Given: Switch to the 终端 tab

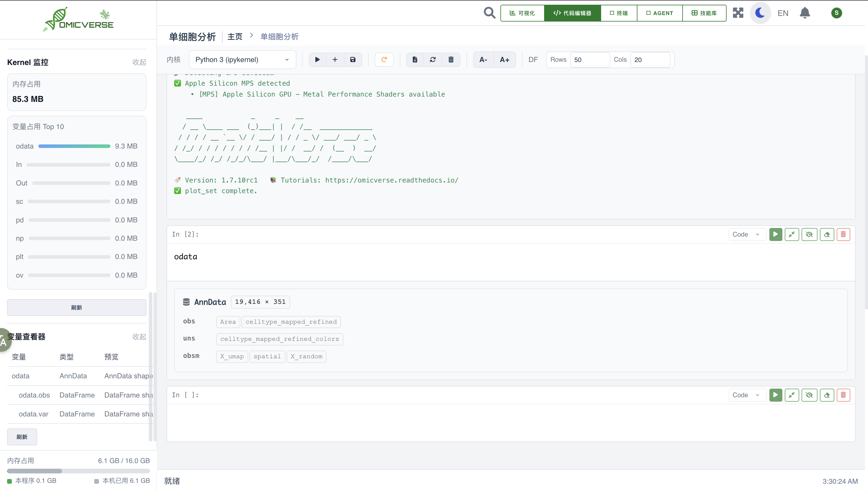Looking at the screenshot, I should [x=619, y=13].
